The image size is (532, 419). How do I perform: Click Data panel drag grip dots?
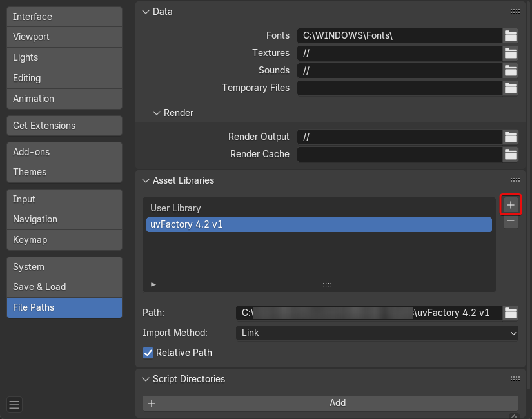coord(515,11)
